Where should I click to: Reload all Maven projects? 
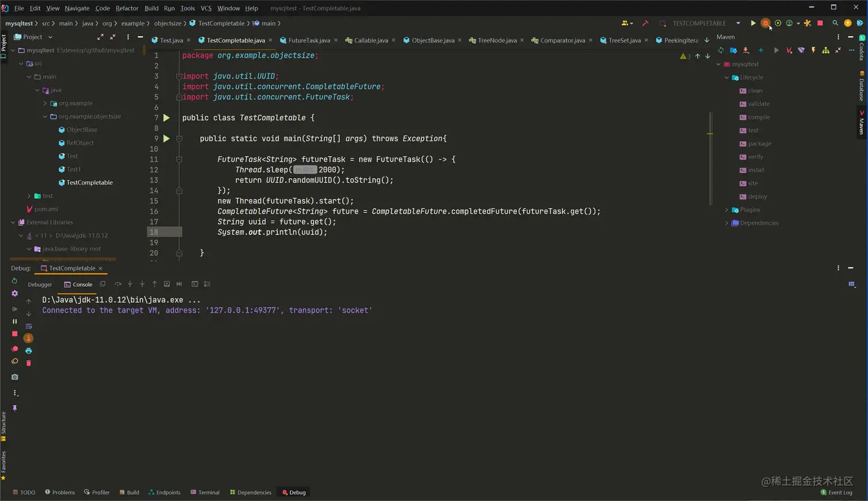[721, 51]
